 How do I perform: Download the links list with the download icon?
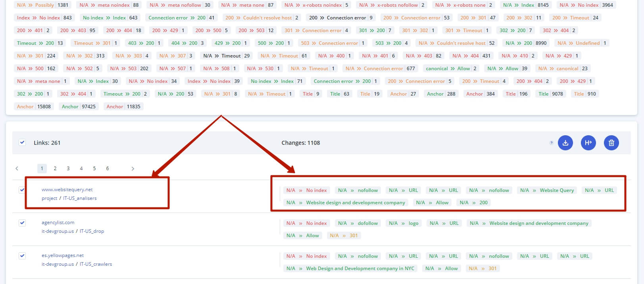[565, 143]
